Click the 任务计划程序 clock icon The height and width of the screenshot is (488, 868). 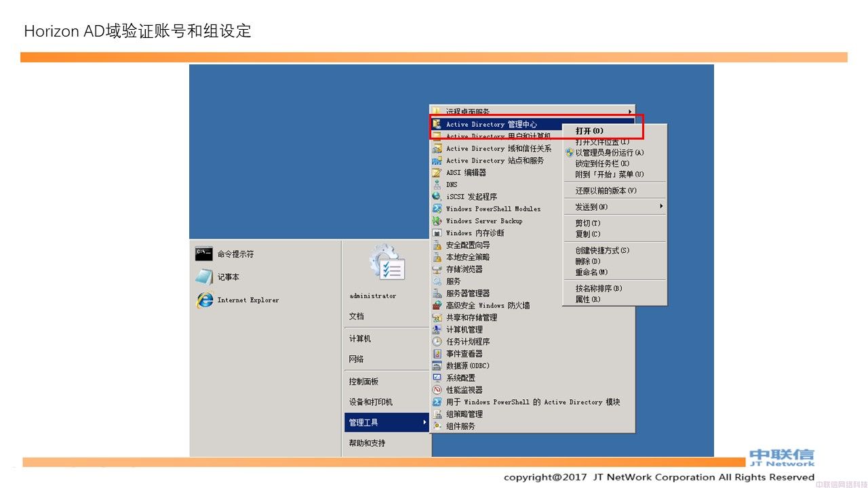tap(437, 342)
